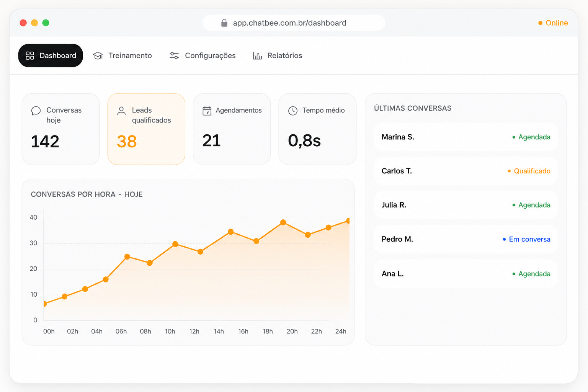The width and height of the screenshot is (588, 392).
Task: Click the Dashboard grid icon
Action: point(30,56)
